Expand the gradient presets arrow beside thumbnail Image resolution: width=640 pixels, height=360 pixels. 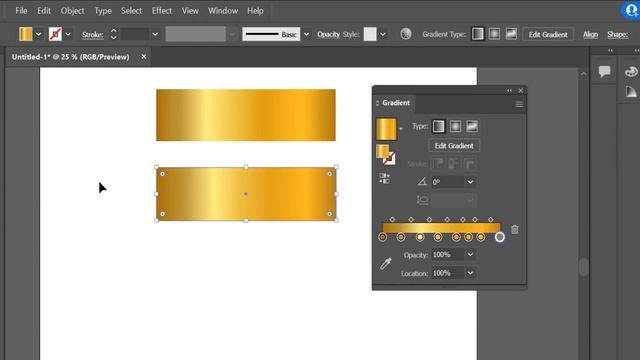(401, 129)
